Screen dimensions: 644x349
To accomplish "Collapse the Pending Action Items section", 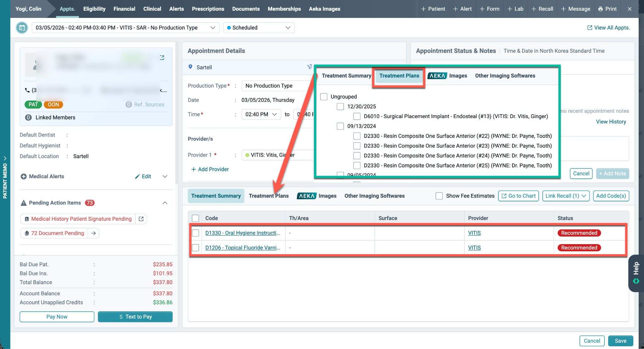I will pos(165,203).
